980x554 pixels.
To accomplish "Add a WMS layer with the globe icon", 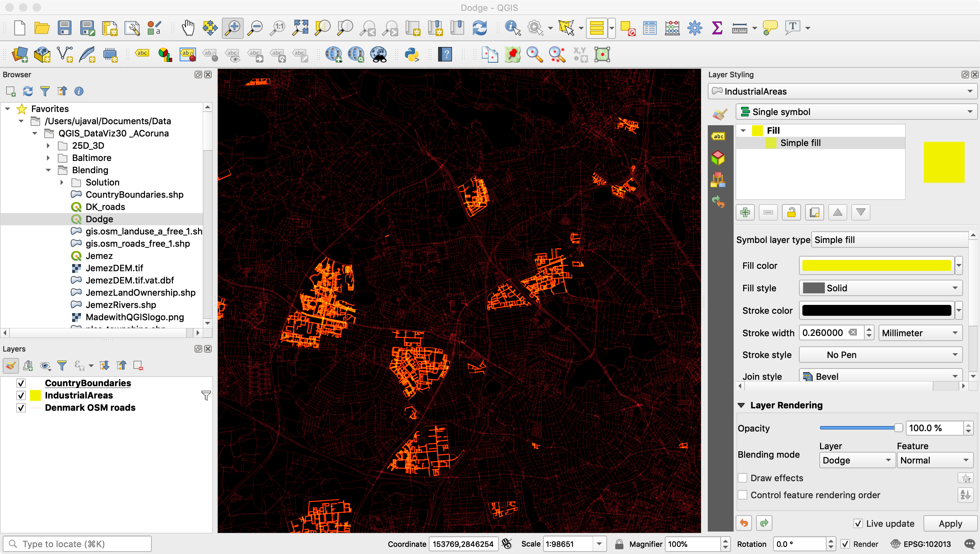I will [x=333, y=54].
